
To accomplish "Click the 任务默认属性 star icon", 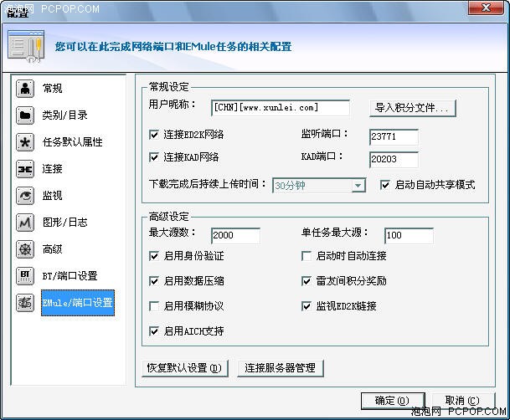I will [x=25, y=142].
